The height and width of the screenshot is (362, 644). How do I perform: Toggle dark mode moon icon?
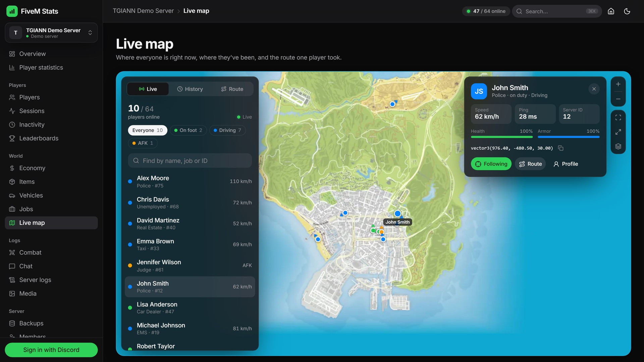(627, 11)
